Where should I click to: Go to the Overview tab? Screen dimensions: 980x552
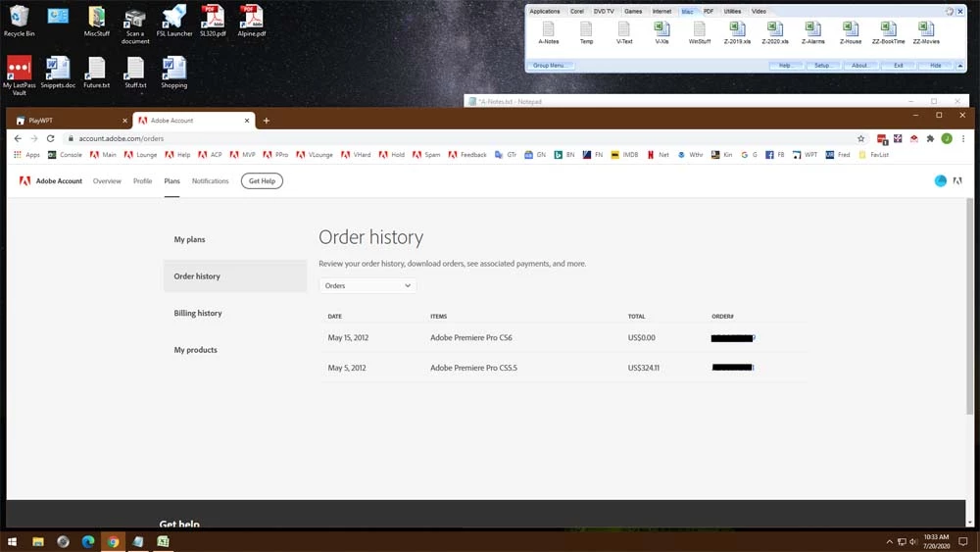coord(107,181)
